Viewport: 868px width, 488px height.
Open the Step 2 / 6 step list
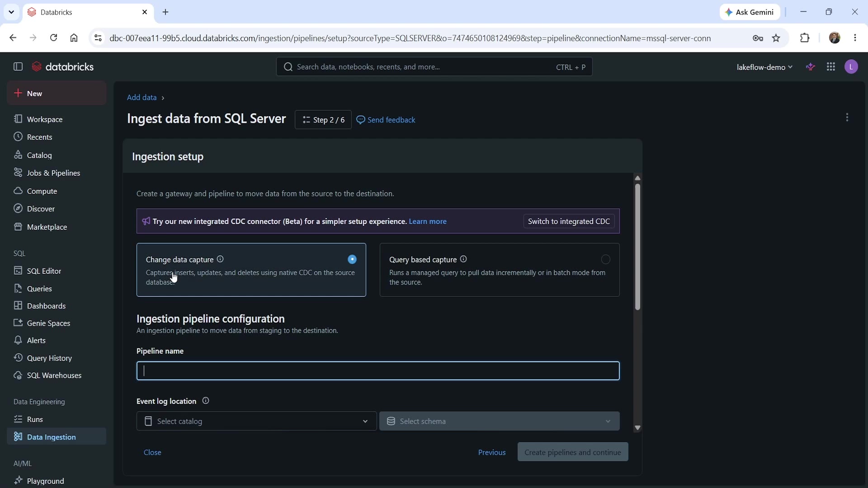[x=323, y=120]
